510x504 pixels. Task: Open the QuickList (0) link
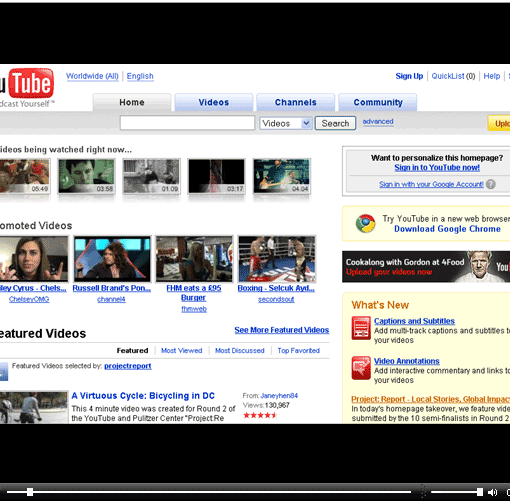[x=453, y=76]
